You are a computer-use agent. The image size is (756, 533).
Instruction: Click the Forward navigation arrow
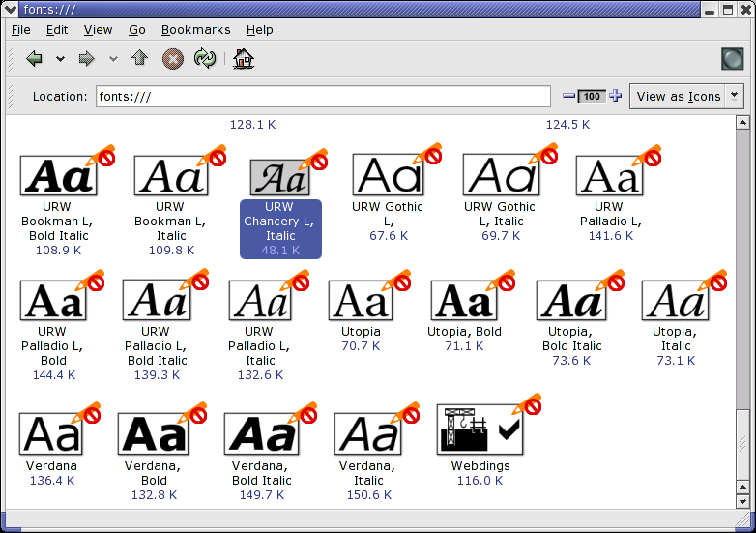[87, 59]
